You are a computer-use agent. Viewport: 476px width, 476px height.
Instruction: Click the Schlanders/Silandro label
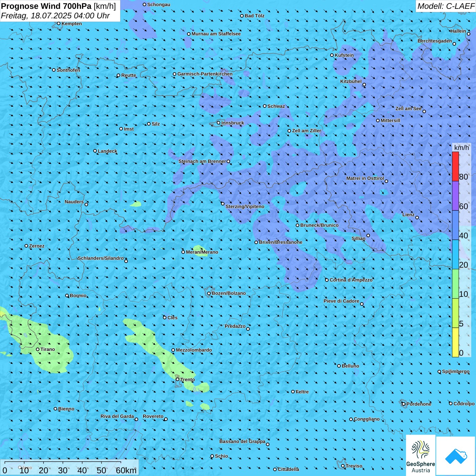tap(101, 258)
